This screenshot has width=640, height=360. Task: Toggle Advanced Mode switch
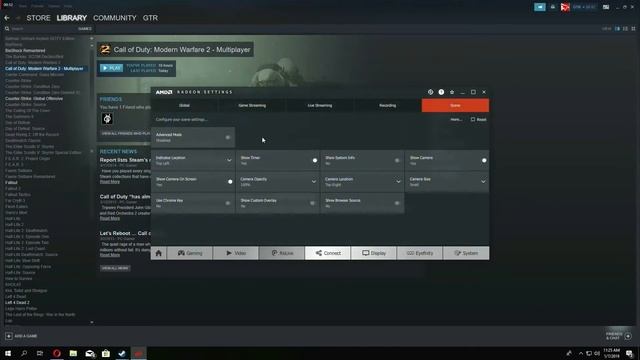pyautogui.click(x=228, y=138)
